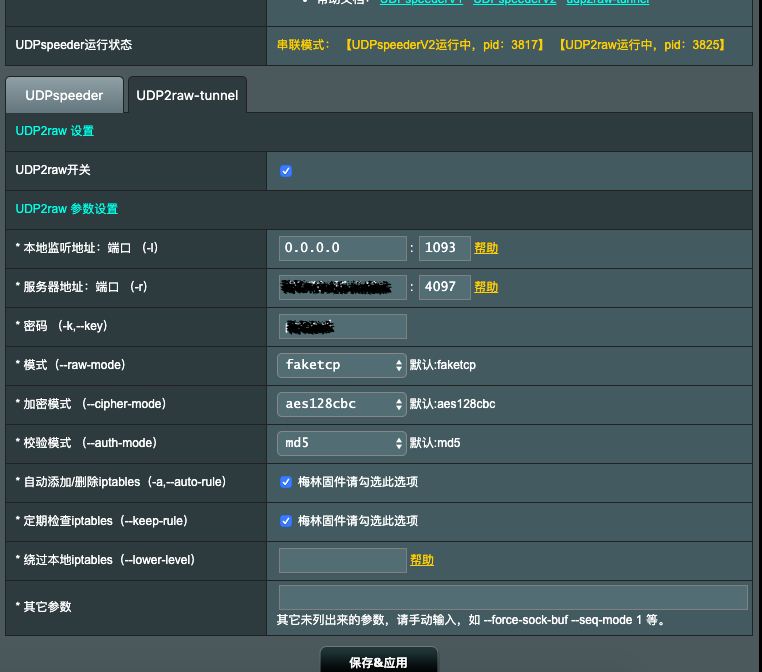Click the 绕过本地iptables (--lower-level) label
The width and height of the screenshot is (762, 672).
(105, 560)
